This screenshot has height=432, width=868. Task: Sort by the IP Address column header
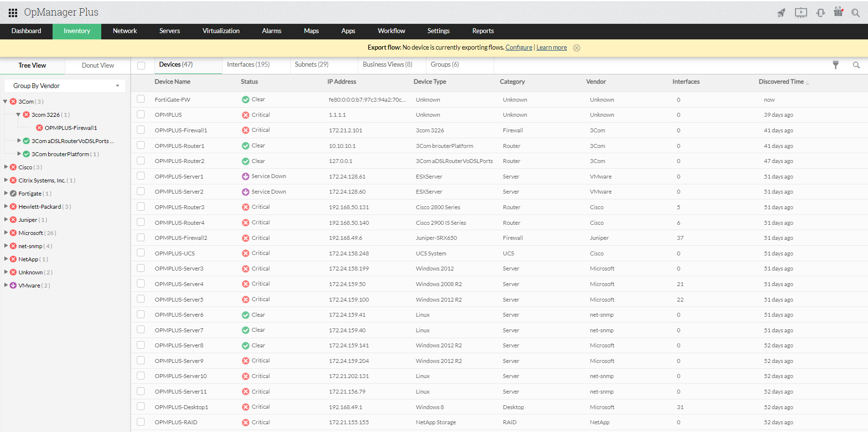coord(342,82)
